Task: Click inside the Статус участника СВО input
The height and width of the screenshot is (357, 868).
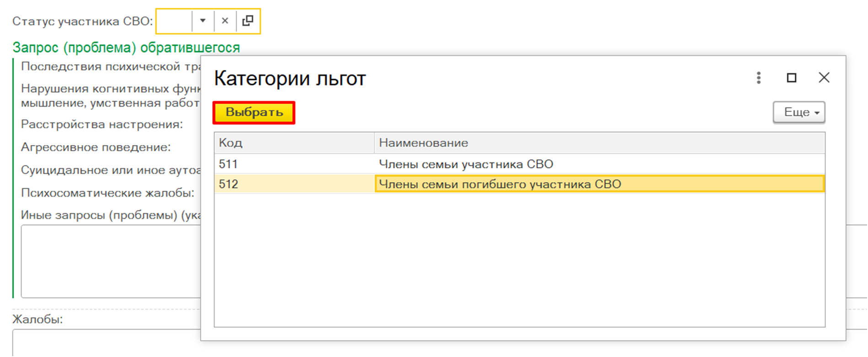Action: point(174,21)
